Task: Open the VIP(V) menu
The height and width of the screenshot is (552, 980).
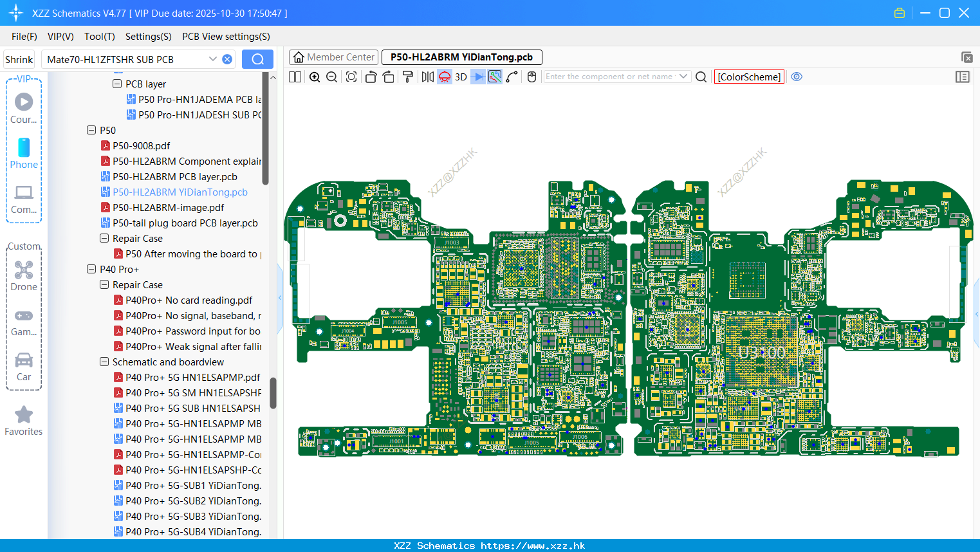Action: tap(60, 37)
